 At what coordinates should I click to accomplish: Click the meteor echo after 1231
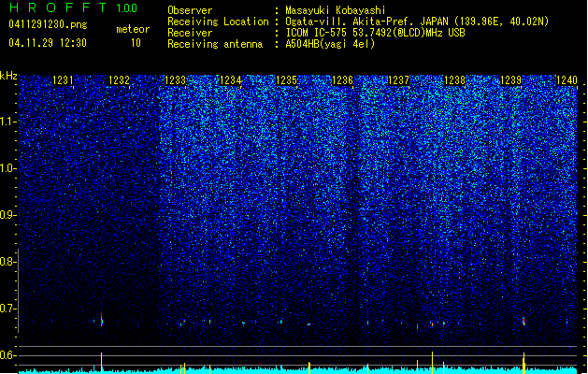point(101,320)
